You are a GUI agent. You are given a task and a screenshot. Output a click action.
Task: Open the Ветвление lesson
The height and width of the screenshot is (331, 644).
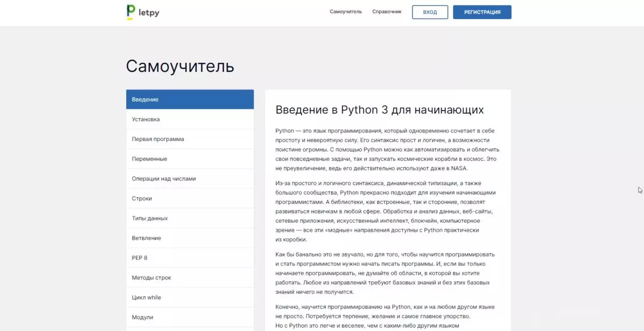pyautogui.click(x=190, y=238)
